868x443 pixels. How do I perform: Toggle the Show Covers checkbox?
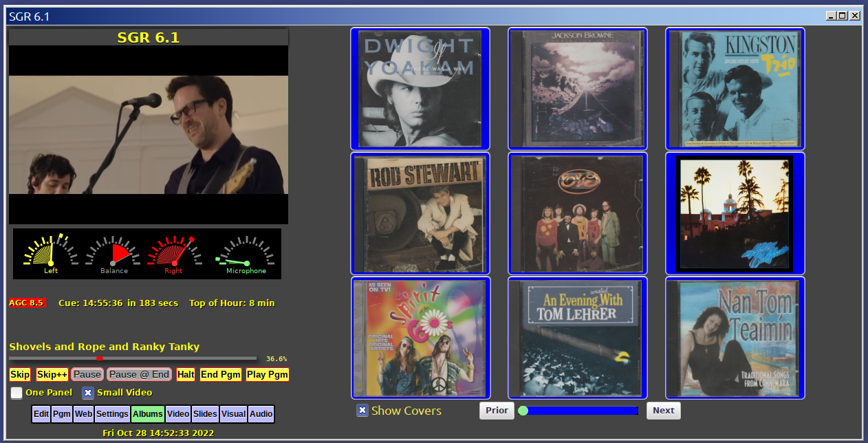(x=362, y=411)
